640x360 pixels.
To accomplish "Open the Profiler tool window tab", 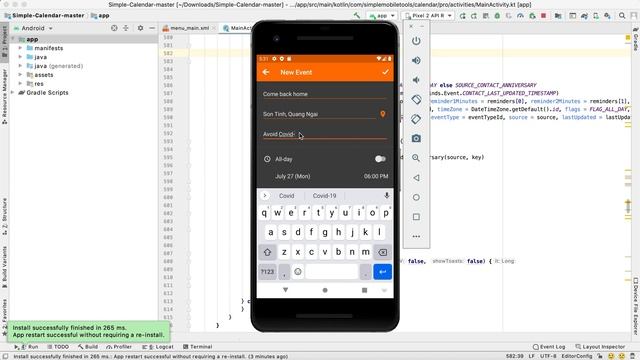I will 119,347.
